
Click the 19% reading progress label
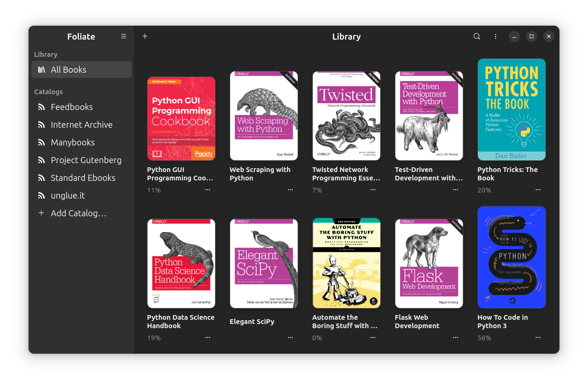pos(154,338)
